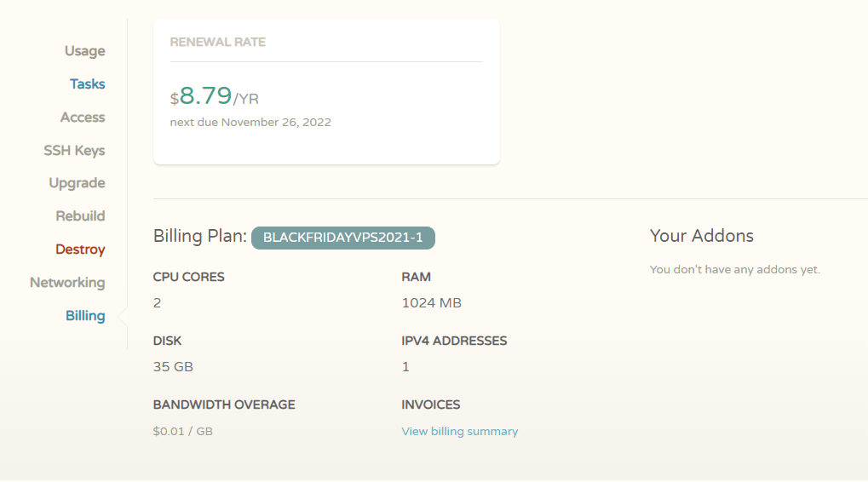Screen dimensions: 868x482
Task: Click the $0.01 / GB overage rate
Action: [x=182, y=432]
